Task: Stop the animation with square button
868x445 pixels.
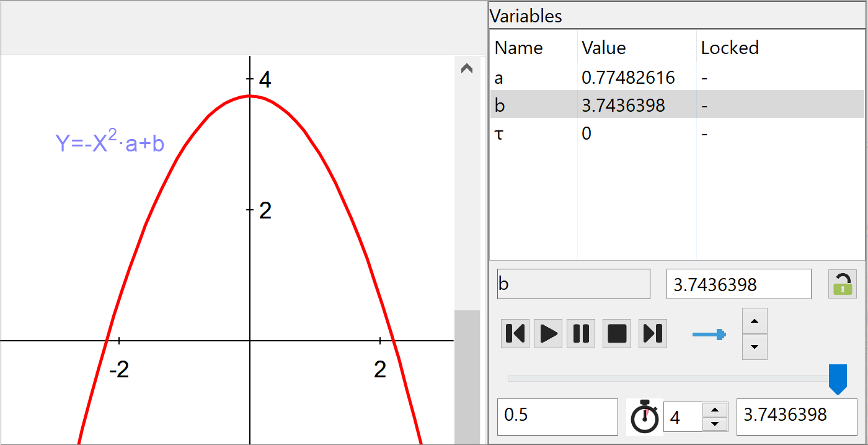Action: pos(617,334)
